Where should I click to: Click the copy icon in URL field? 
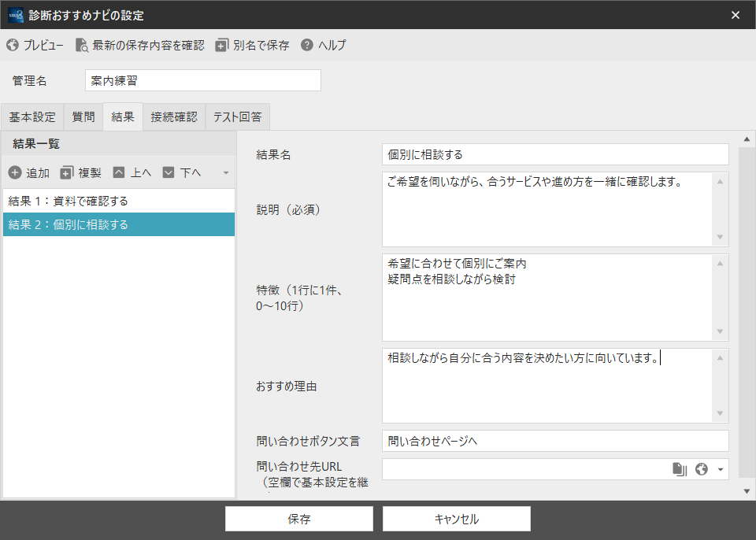pyautogui.click(x=680, y=469)
